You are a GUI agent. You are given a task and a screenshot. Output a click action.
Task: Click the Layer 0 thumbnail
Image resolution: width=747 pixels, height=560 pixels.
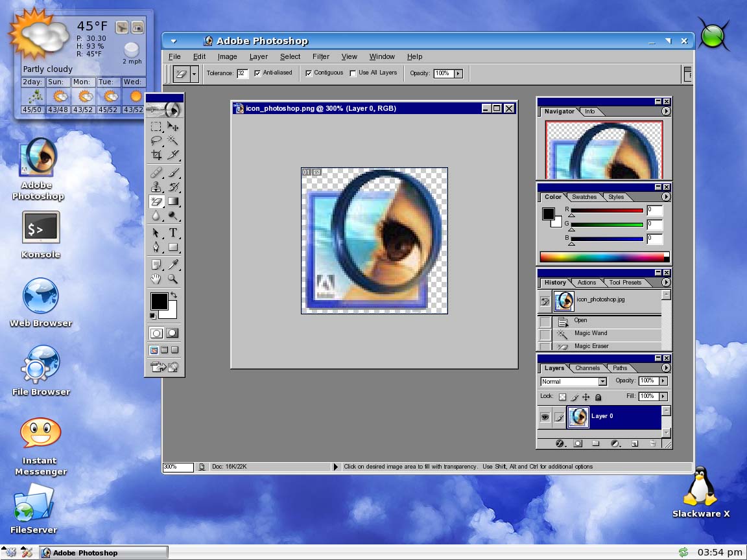coord(578,417)
